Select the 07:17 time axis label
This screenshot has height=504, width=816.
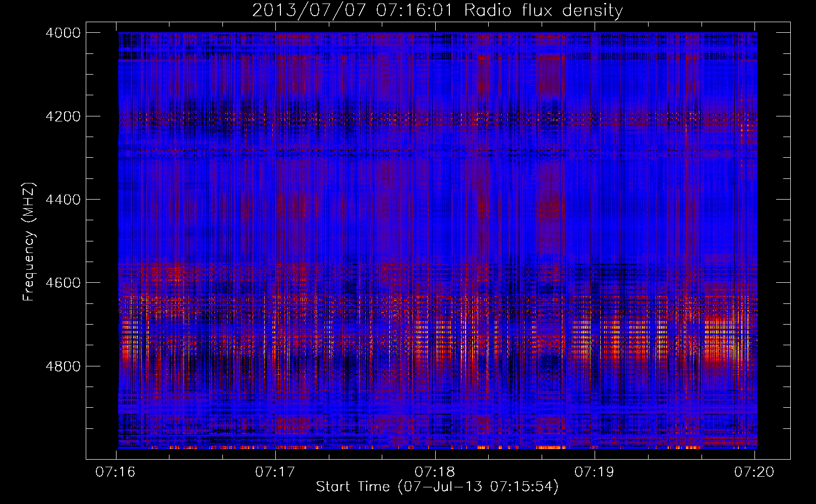pyautogui.click(x=275, y=472)
